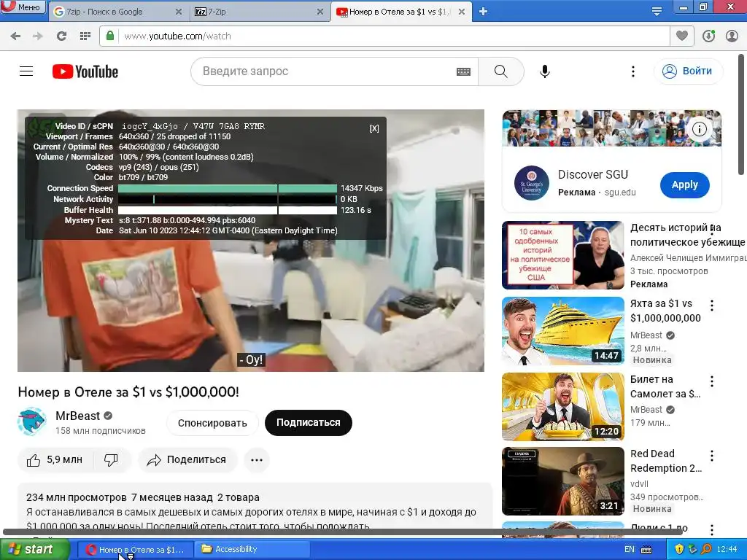Open the YouTube hamburger guide menu
Screen dimensions: 747x560
coord(26,71)
